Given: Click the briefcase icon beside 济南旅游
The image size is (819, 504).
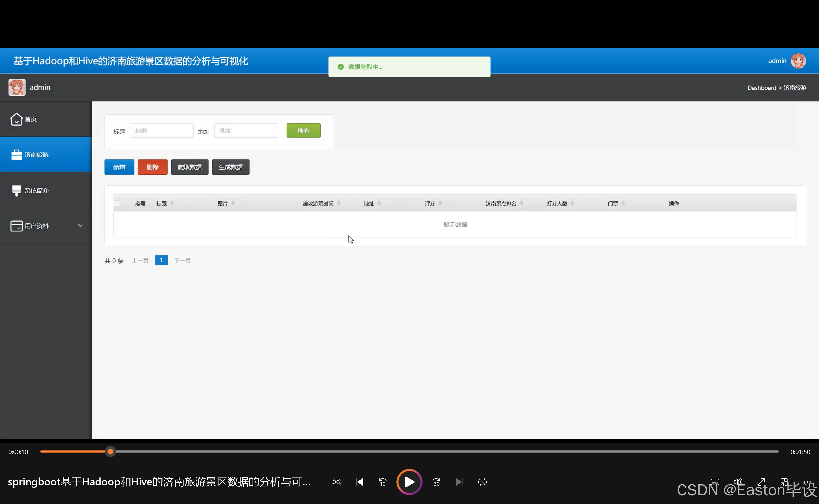Looking at the screenshot, I should pos(16,155).
